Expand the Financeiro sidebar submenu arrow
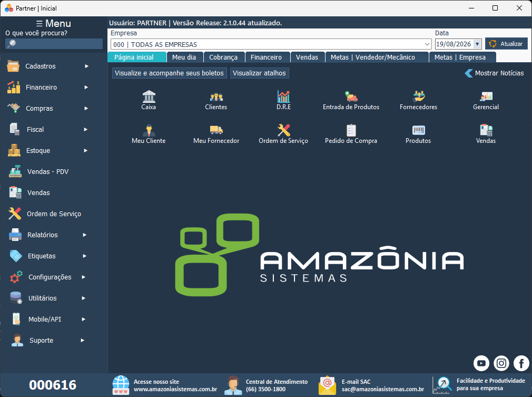Image resolution: width=532 pixels, height=397 pixels. click(86, 88)
